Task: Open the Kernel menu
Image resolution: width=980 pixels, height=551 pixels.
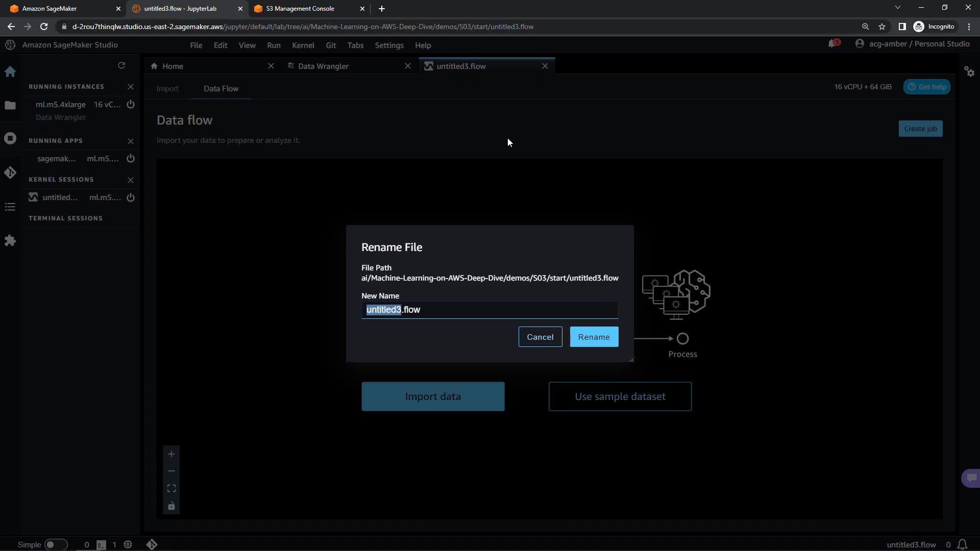Action: [303, 45]
